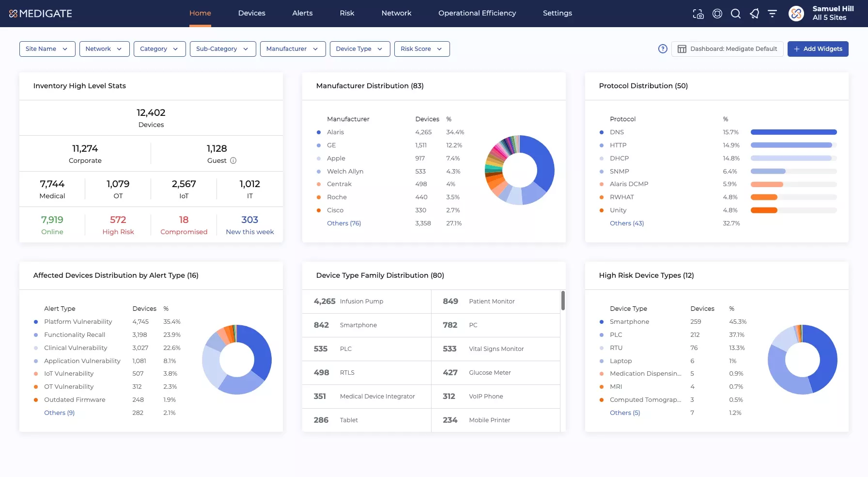Click the Device Type Family scrollbar
The image size is (868, 477).
pos(563,301)
